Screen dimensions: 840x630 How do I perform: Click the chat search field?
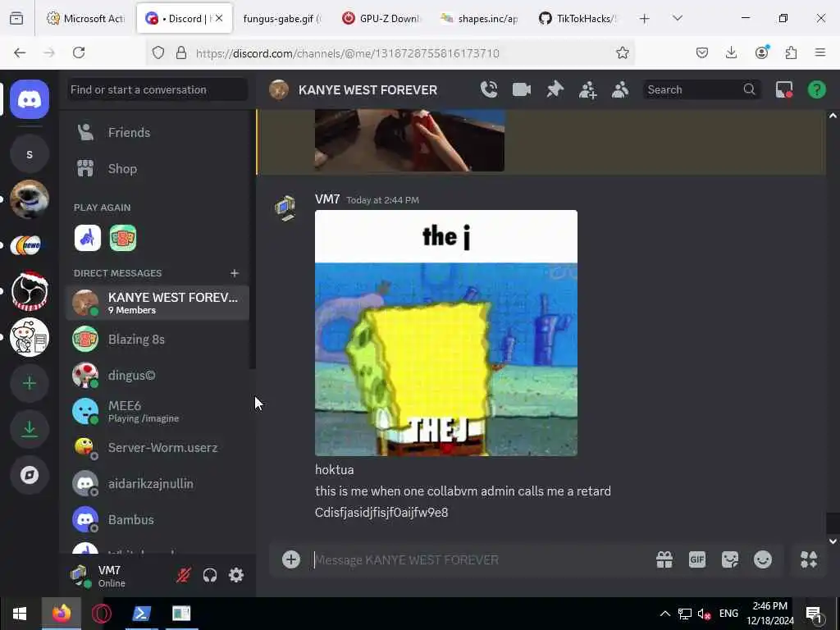point(701,89)
